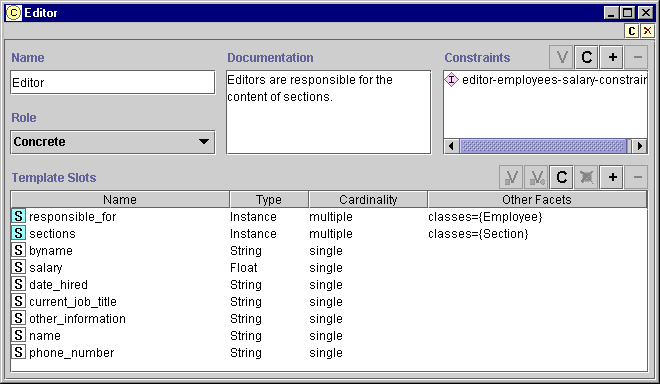
Task: Click the View constraint V button
Action: 562,57
